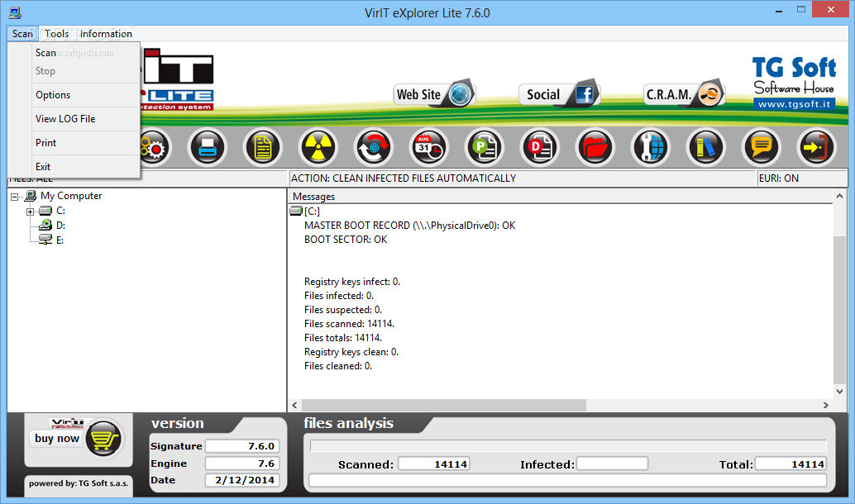This screenshot has width=855, height=504.
Task: Click the empty Infected count field
Action: (x=613, y=464)
